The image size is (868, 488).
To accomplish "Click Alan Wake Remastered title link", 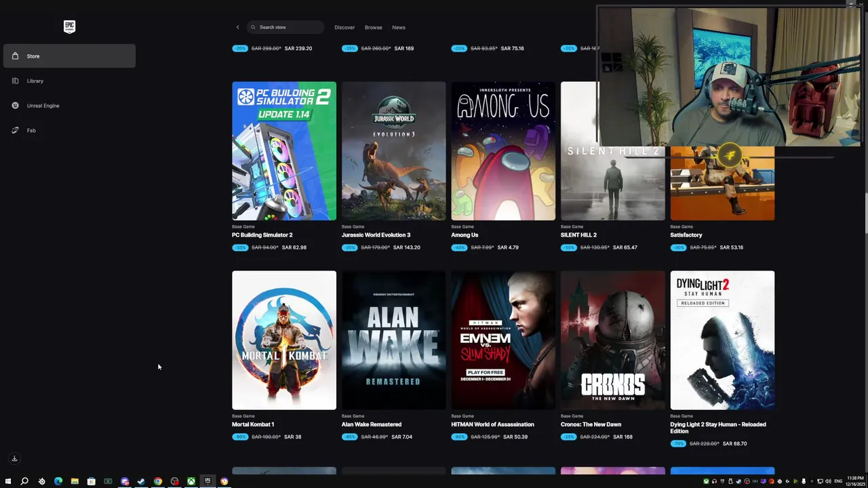I will pyautogui.click(x=372, y=424).
